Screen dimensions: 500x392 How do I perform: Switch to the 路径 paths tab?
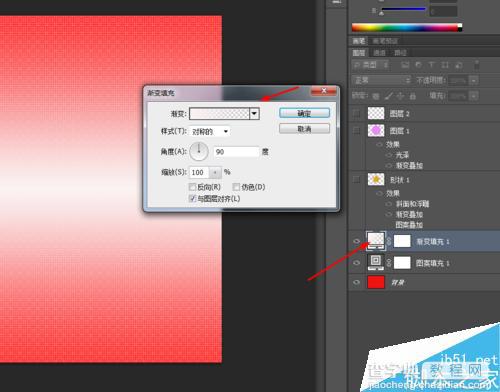(400, 53)
